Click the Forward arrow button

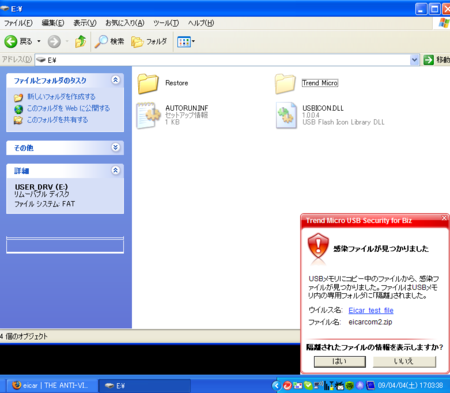tap(54, 42)
